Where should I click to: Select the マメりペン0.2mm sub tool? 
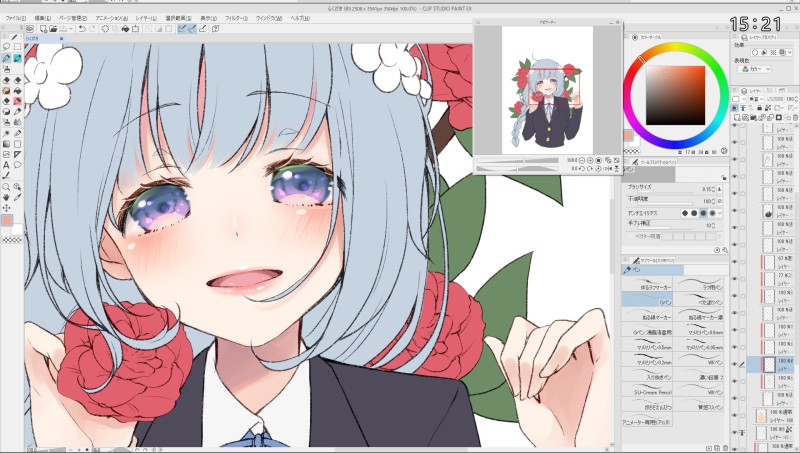[647, 360]
